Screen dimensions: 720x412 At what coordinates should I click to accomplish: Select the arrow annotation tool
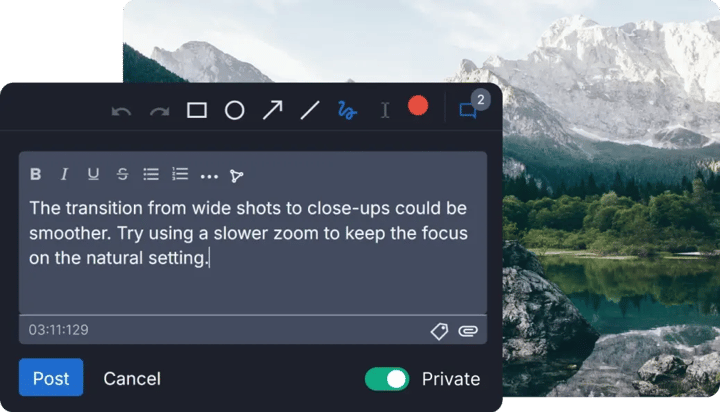(x=272, y=110)
